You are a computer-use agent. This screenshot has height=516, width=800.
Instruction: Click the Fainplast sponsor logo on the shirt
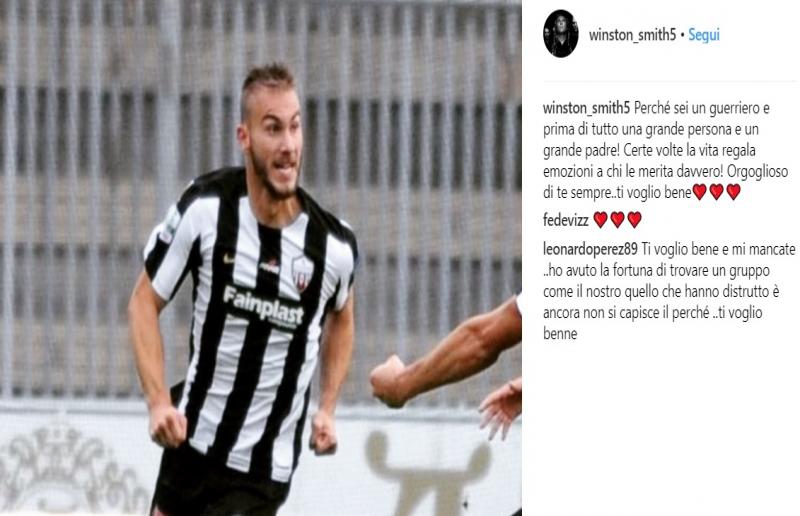[264, 306]
